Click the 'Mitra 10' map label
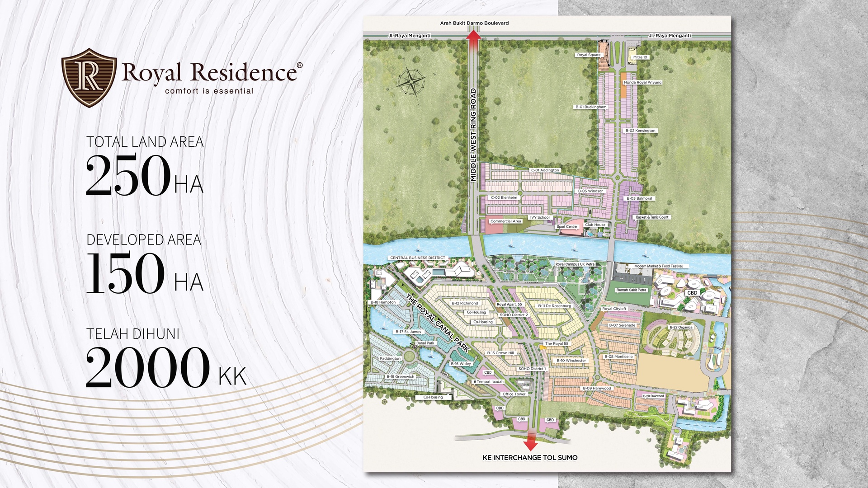The image size is (868, 488). [x=640, y=57]
